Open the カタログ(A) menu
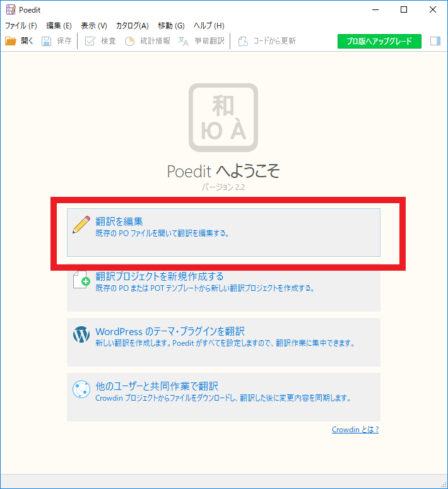 (133, 26)
